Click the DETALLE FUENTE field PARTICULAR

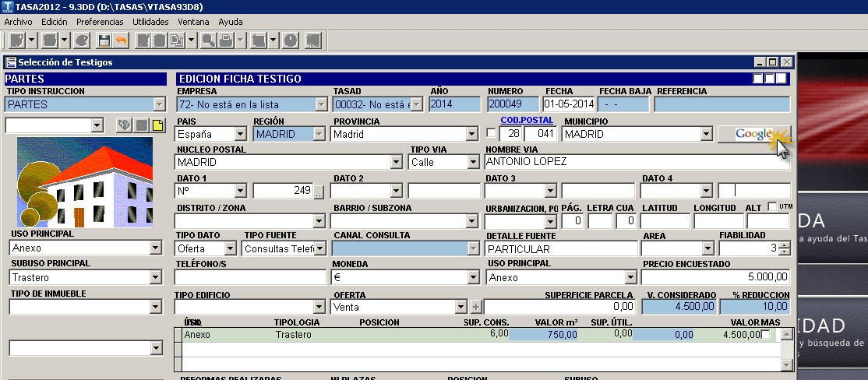tap(561, 249)
